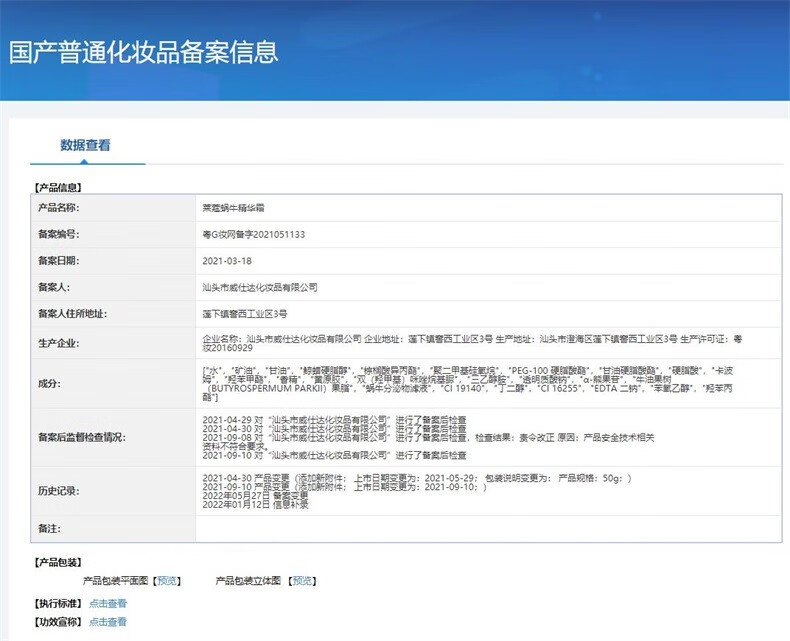The image size is (790, 641).
Task: Click the 【产品包装】 section heading
Action: (58, 562)
